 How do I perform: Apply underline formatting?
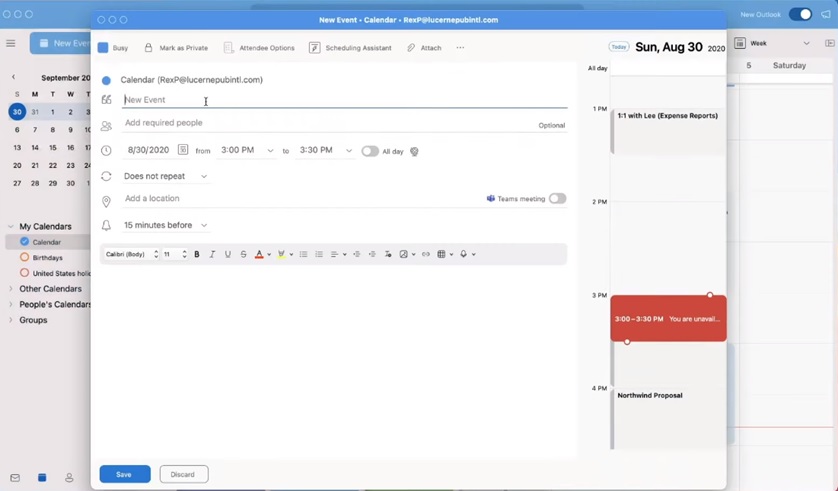[228, 254]
